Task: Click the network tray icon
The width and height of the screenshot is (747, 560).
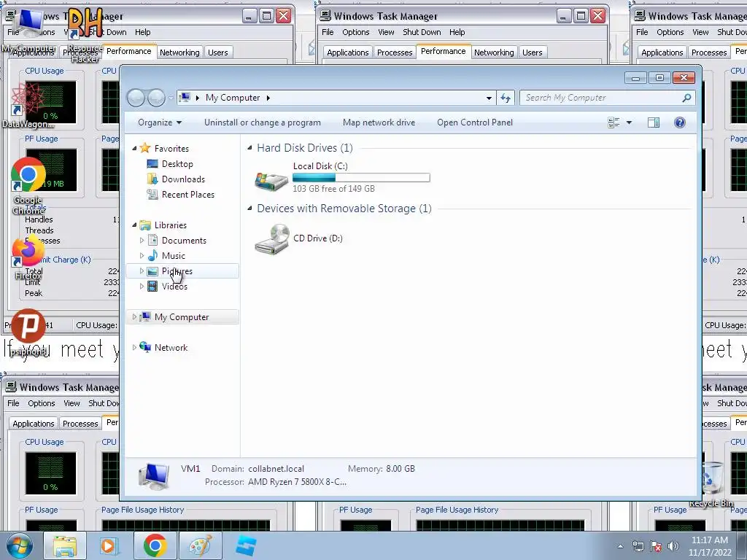Action: pos(638,546)
